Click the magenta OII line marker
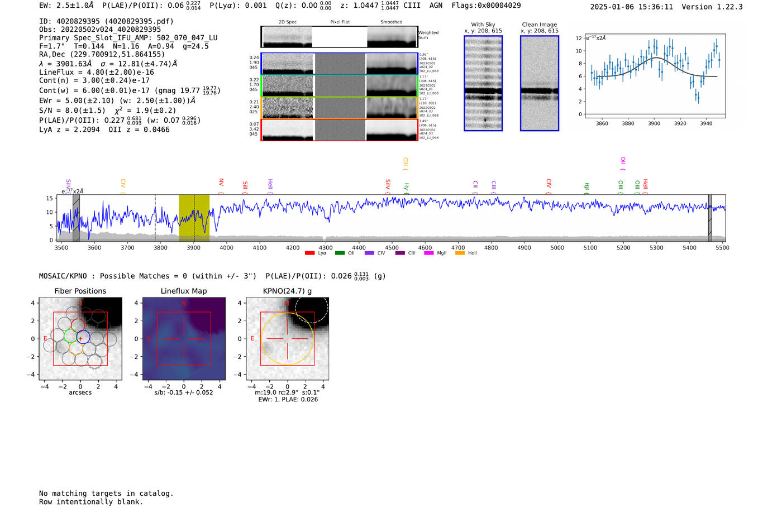The image size is (782, 532). pyautogui.click(x=623, y=164)
